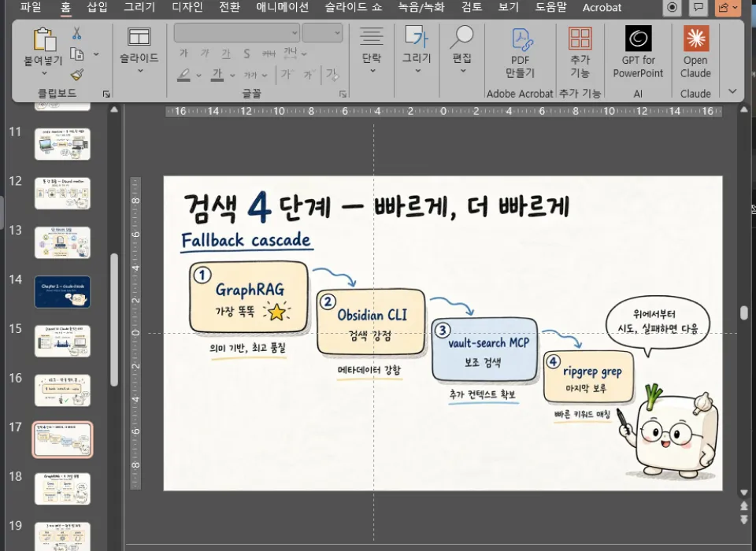The width and height of the screenshot is (756, 551).
Task: Toggle bold 가 formatting
Action: [x=183, y=54]
